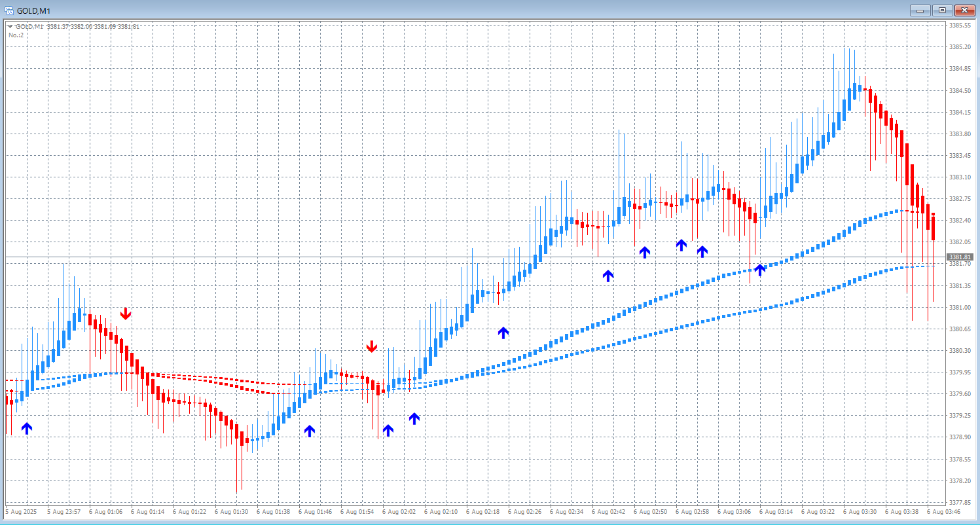Image resolution: width=980 pixels, height=525 pixels.
Task: Click the 3385.20 price scale label
Action: (960, 47)
